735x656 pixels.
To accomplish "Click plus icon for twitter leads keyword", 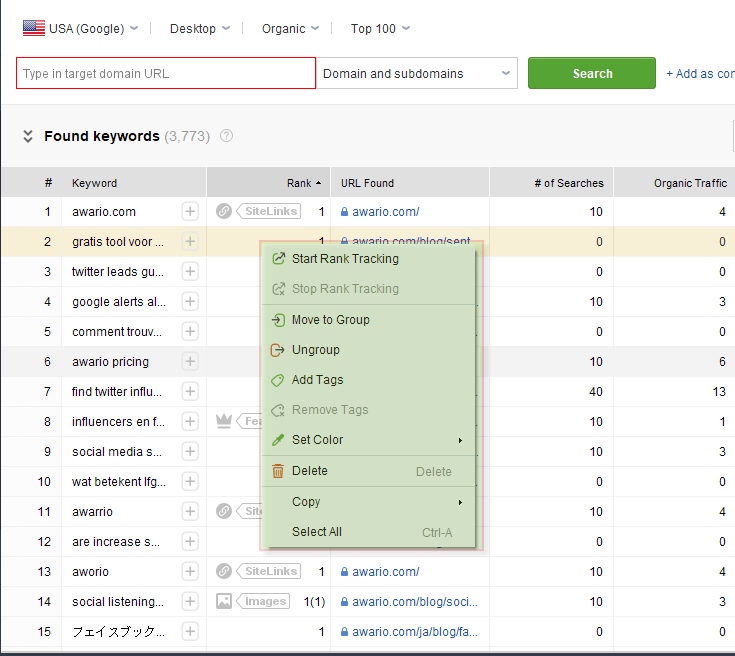I will coord(190,271).
